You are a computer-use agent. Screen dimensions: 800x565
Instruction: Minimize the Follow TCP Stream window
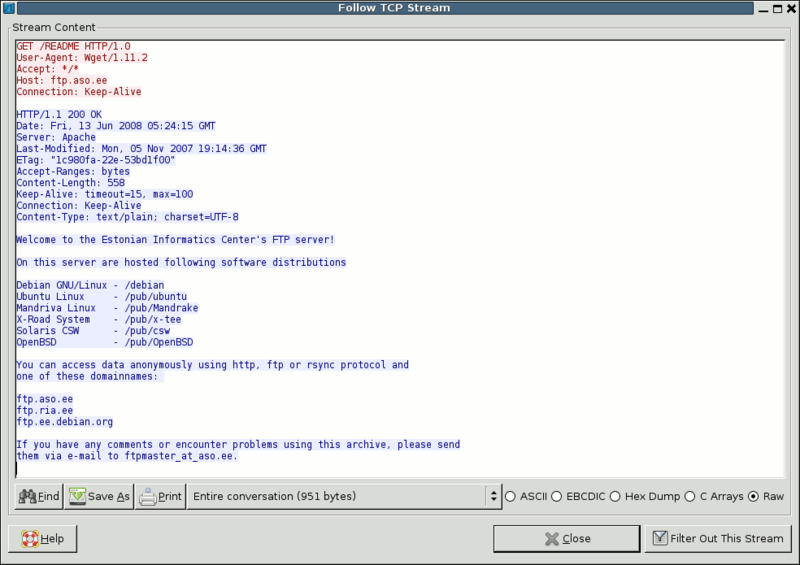coord(763,8)
